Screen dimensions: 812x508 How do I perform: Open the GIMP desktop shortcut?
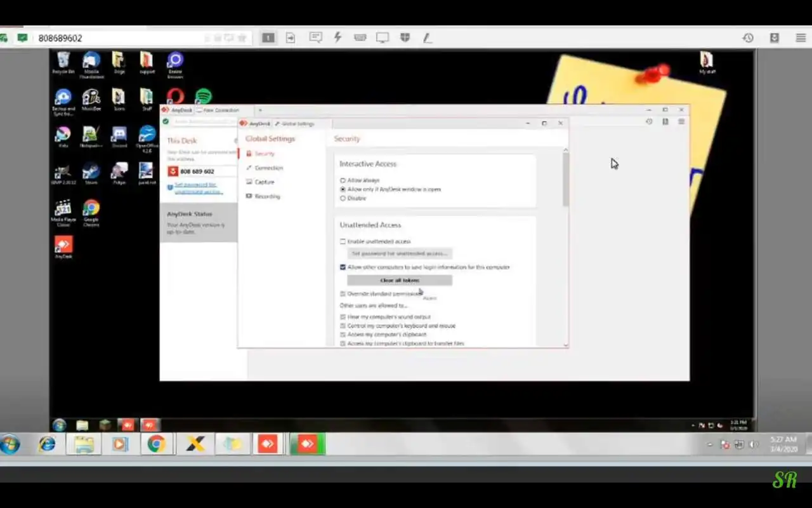[63, 173]
